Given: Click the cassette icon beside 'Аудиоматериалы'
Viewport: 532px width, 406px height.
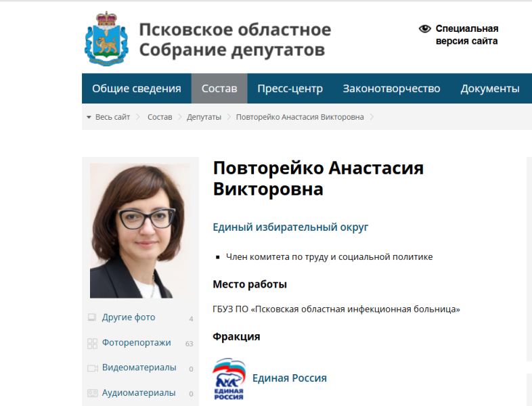Looking at the screenshot, I should (x=93, y=393).
